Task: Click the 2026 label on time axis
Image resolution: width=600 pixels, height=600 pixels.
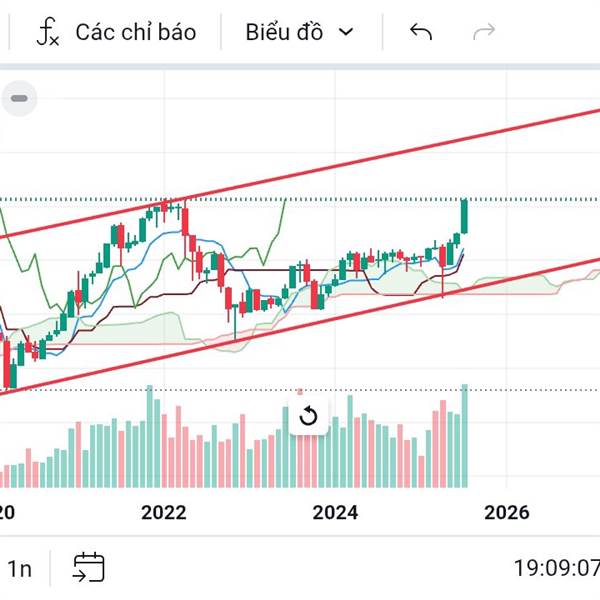Action: [x=507, y=512]
